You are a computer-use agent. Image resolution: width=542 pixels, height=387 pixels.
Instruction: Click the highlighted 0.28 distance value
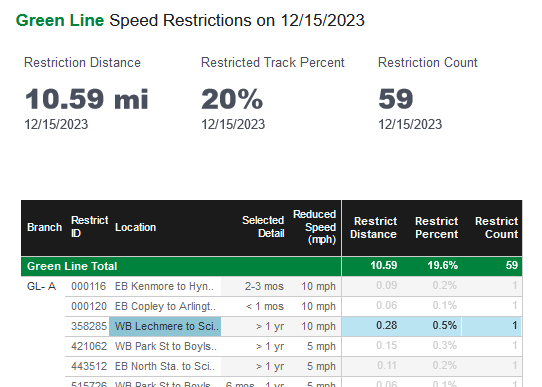point(386,325)
